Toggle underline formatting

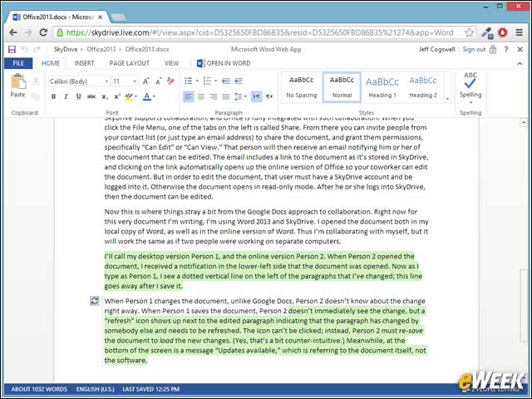[x=78, y=96]
